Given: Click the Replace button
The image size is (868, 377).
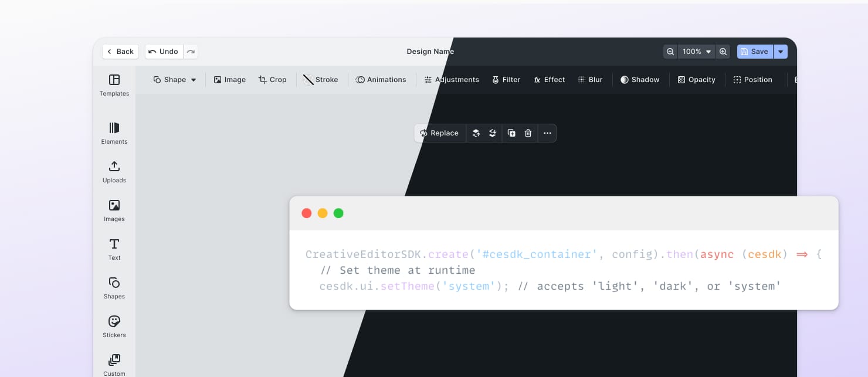Looking at the screenshot, I should [x=439, y=133].
